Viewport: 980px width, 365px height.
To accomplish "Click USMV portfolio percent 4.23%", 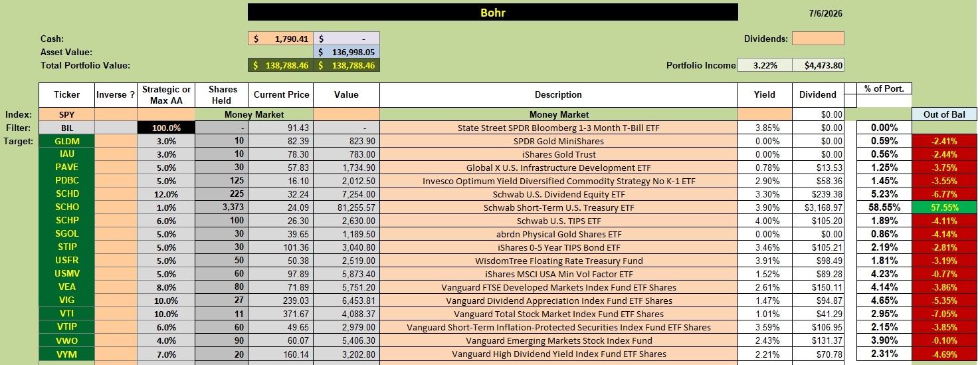I will tap(884, 274).
